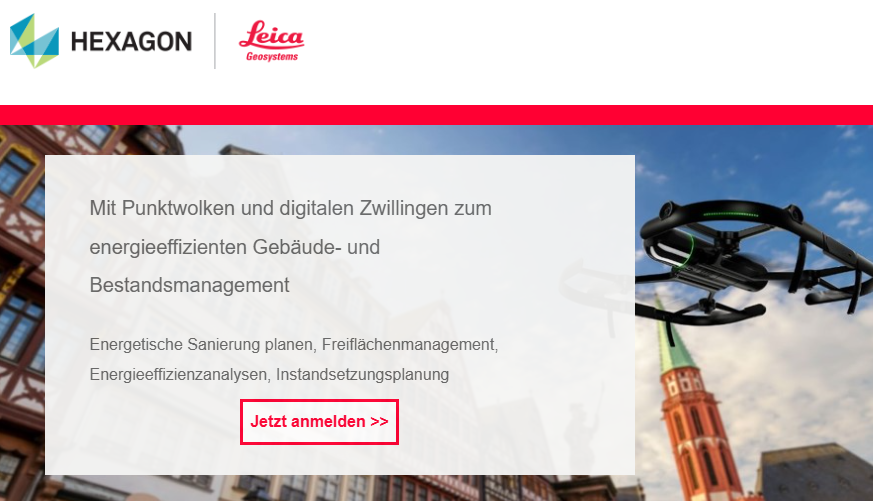Click the HEXAGON wordmark text

point(131,42)
